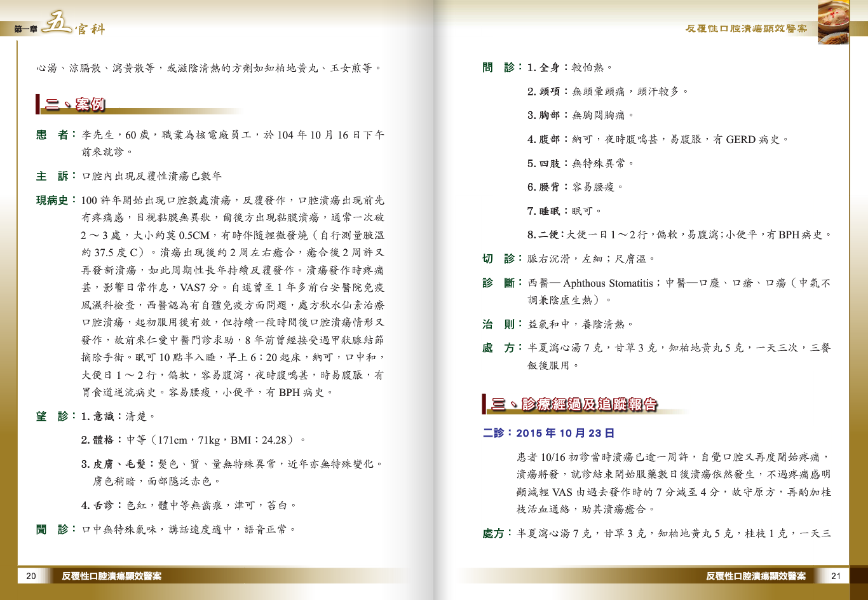Click the 二診：2015 年 10 月 23 日 heading
The width and height of the screenshot is (868, 600).
[548, 433]
